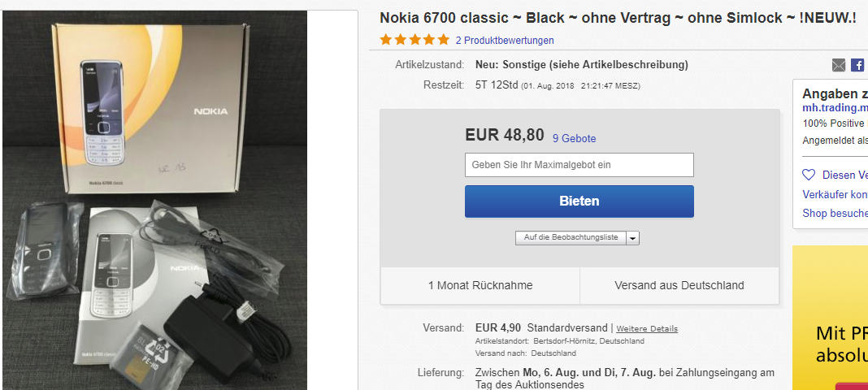Viewport: 868px width, 390px height.
Task: Click the Nokia 6700 classic listing title
Action: [x=618, y=18]
